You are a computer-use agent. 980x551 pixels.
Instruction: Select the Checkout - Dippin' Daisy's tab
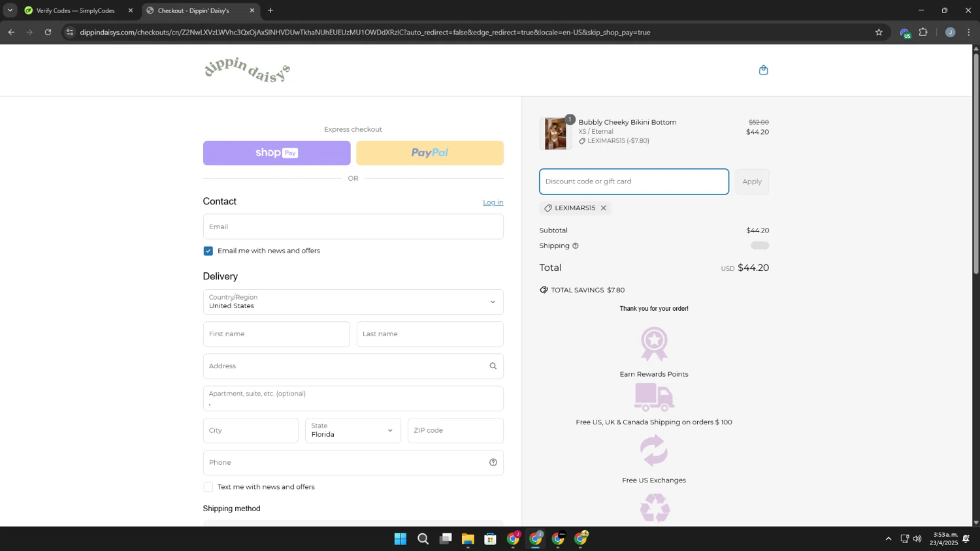tap(201, 10)
